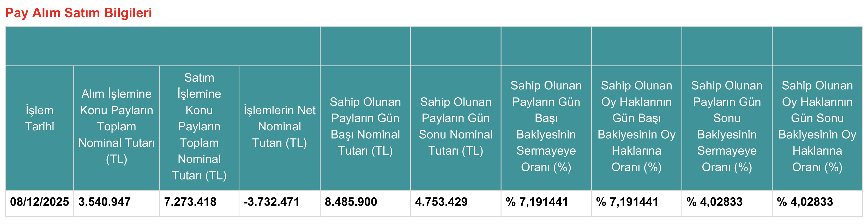The height and width of the screenshot is (224, 868).
Task: Select the sale amount cell 7.273.418
Action: pos(190,202)
